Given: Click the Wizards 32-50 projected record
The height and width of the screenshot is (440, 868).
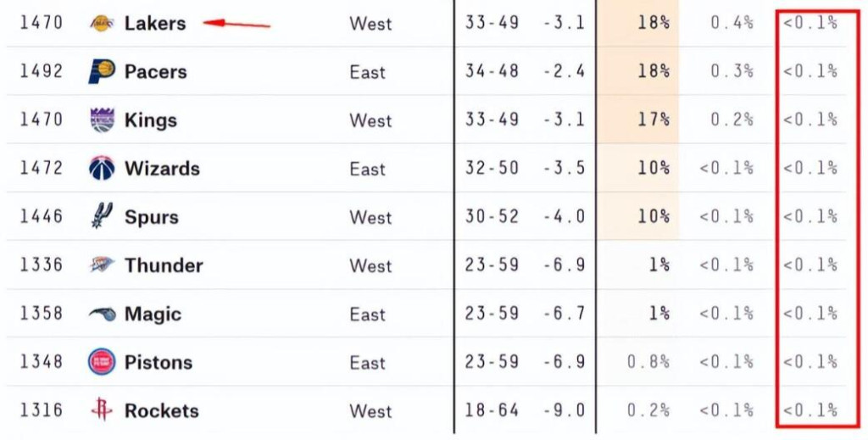Looking at the screenshot, I should click(x=492, y=168).
